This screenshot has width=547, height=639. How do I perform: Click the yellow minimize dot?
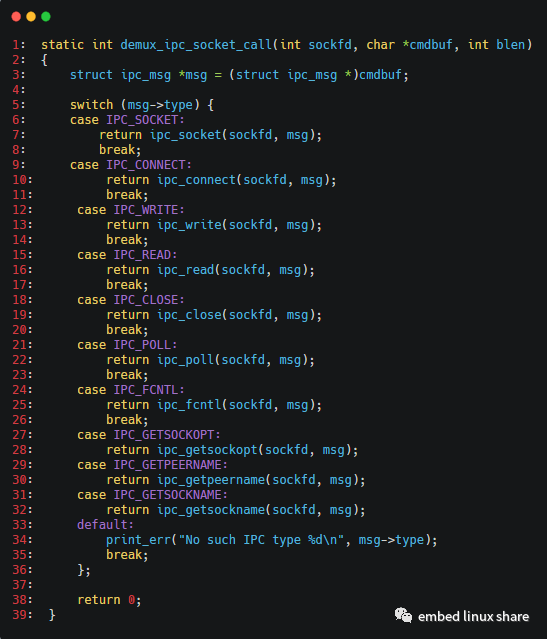click(31, 17)
